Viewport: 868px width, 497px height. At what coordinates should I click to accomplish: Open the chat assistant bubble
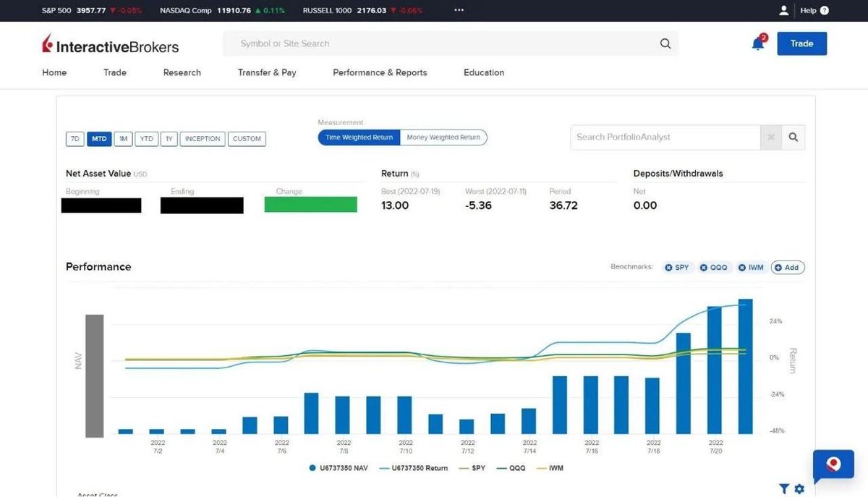click(833, 465)
